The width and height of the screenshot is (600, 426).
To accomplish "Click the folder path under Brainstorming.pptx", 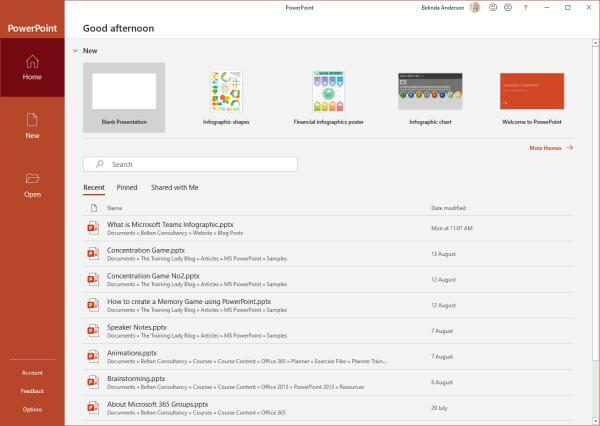I will (x=235, y=387).
